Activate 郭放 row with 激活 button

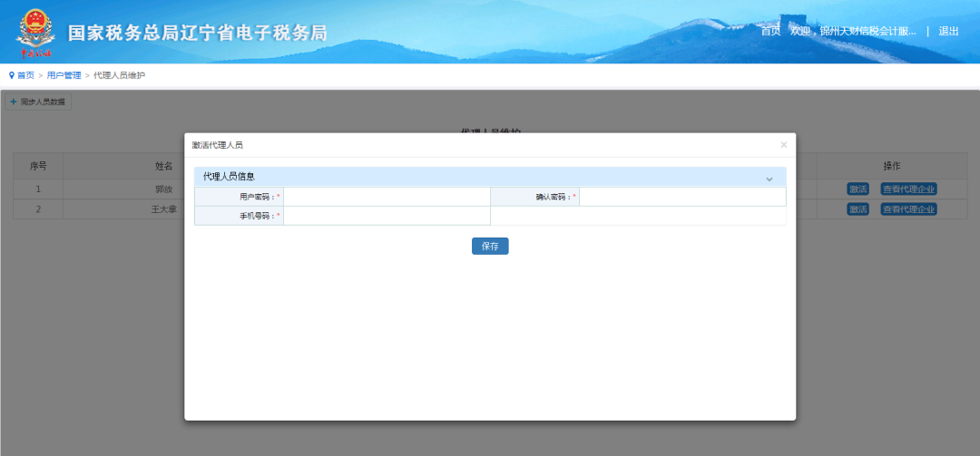click(x=858, y=189)
